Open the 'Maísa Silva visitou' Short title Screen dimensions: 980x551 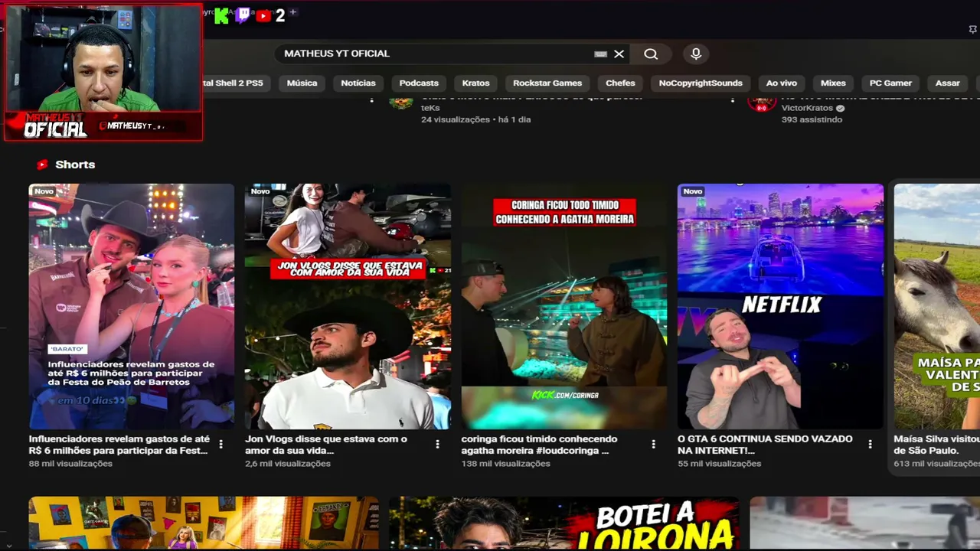pos(936,445)
